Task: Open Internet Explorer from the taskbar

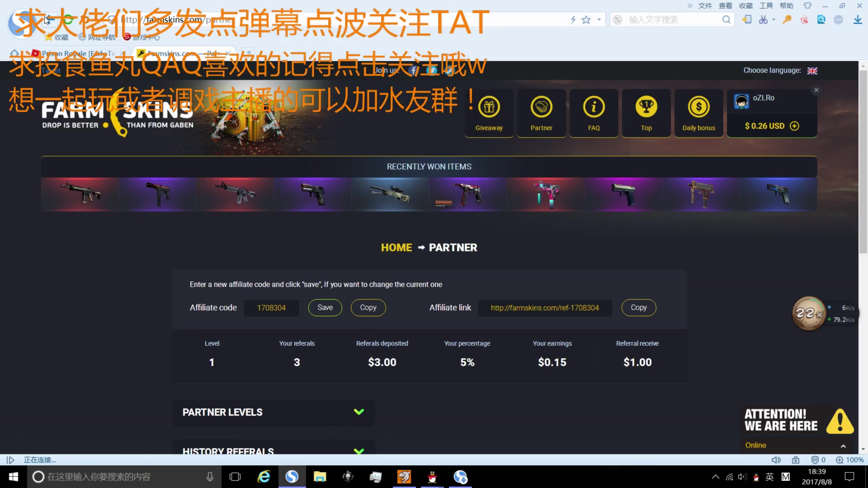Action: 264,477
